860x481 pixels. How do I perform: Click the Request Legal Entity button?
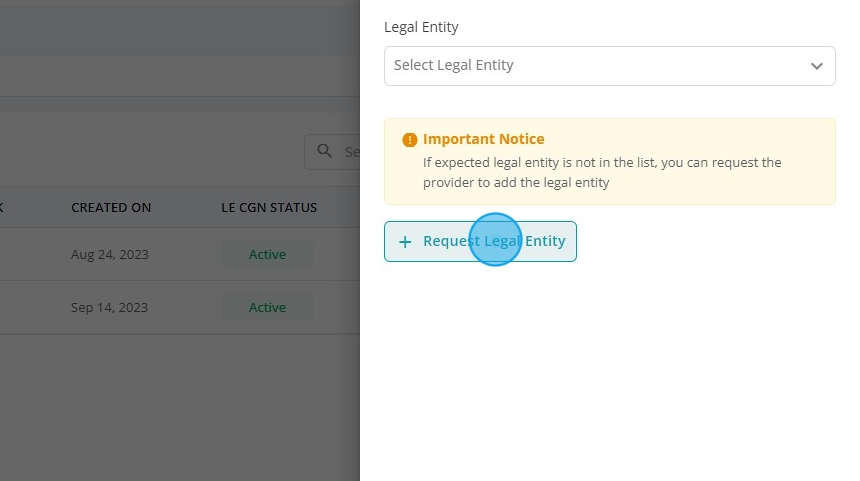[x=480, y=241]
